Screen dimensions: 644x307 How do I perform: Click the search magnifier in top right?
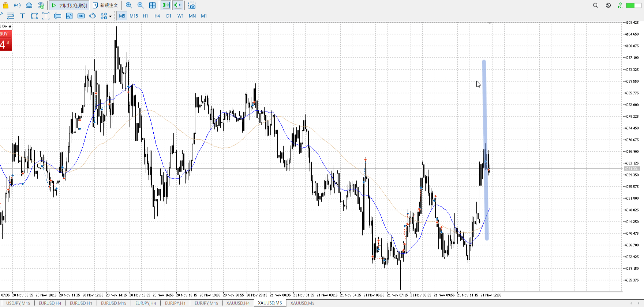pyautogui.click(x=595, y=5)
